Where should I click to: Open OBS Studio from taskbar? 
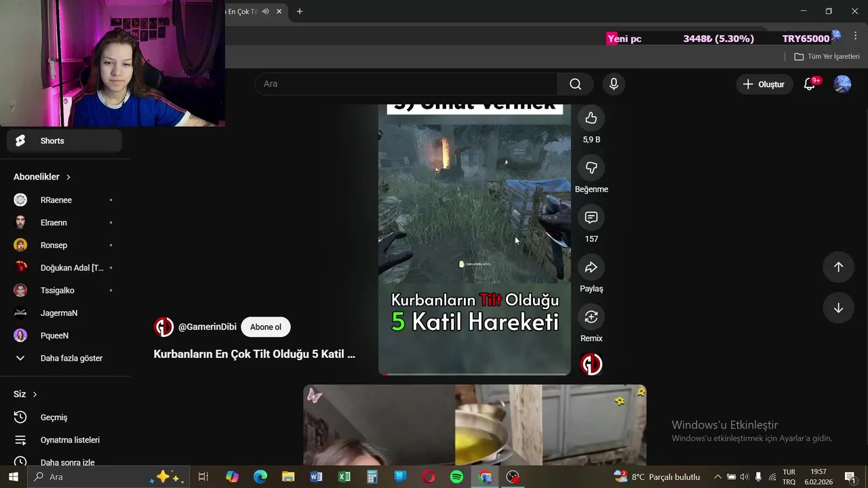pyautogui.click(x=513, y=477)
